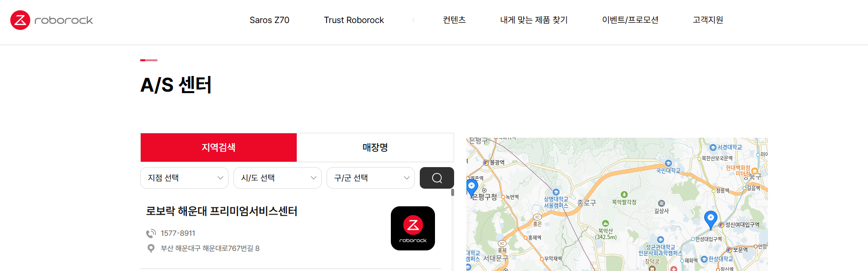Viewport: 868px width, 271px height.
Task: Click the 길상사 temple icon on map
Action: [x=661, y=203]
